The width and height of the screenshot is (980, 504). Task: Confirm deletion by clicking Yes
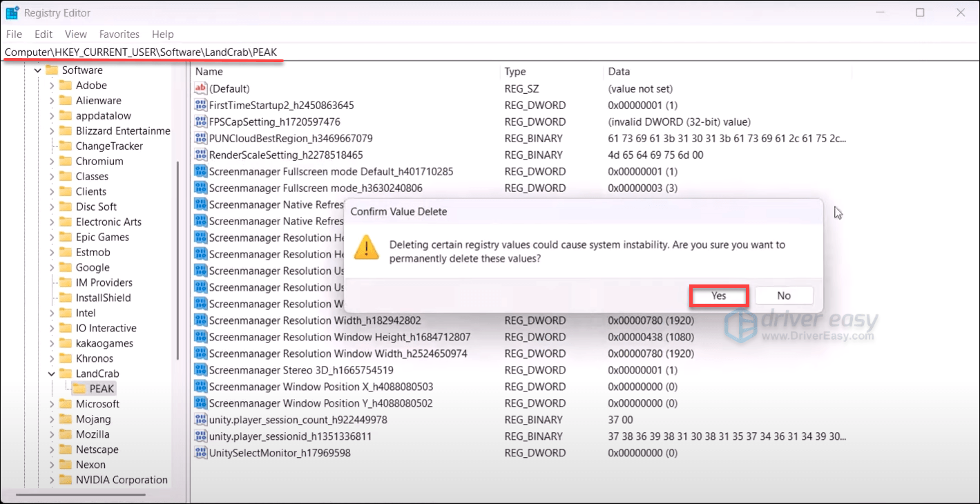click(719, 295)
